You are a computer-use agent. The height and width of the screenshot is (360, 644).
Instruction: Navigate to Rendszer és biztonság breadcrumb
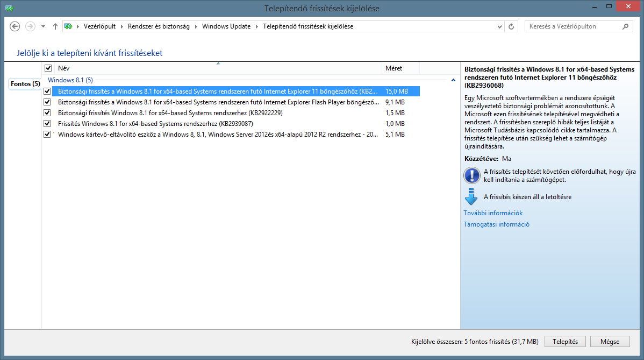pos(159,26)
